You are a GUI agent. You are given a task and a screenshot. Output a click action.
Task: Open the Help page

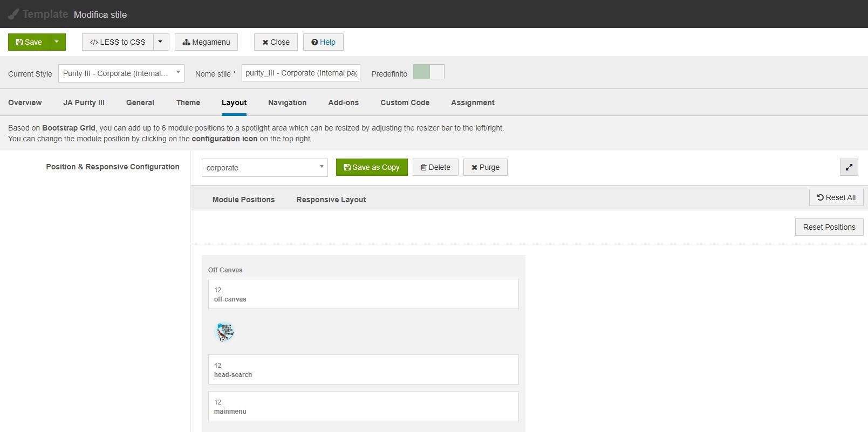(x=323, y=42)
